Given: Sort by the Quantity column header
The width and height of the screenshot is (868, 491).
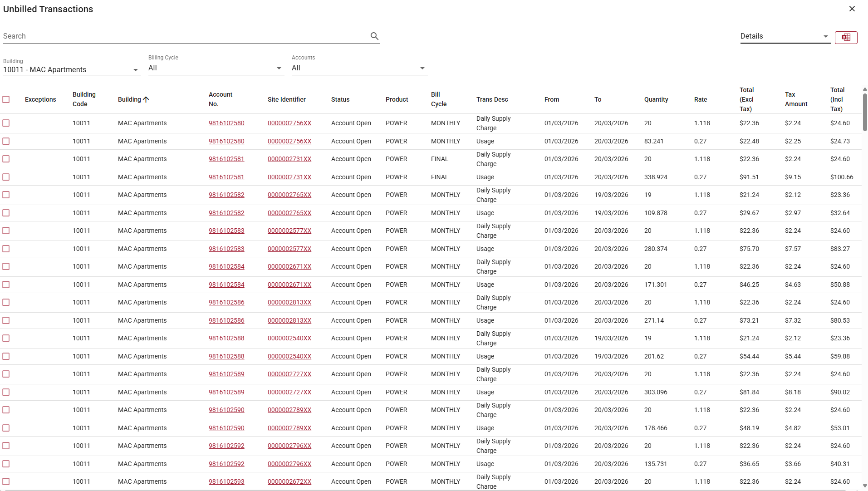Looking at the screenshot, I should coord(656,99).
